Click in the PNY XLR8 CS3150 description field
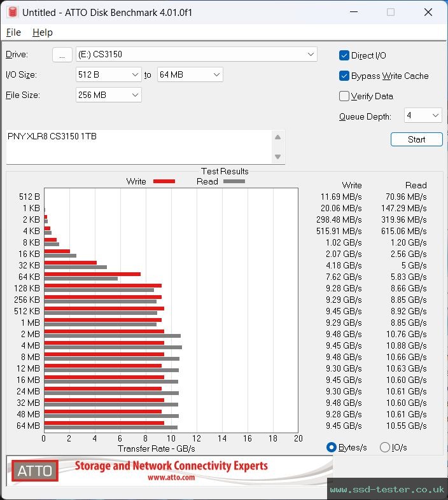Screen dimensions: 448x500 coord(139,147)
